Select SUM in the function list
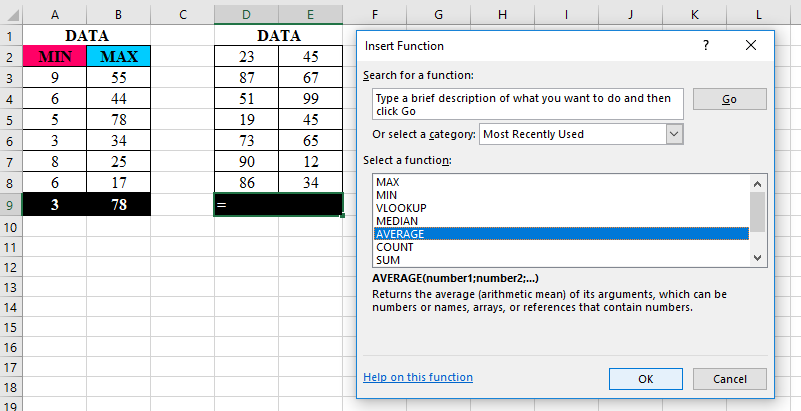The width and height of the screenshot is (801, 411). click(561, 260)
